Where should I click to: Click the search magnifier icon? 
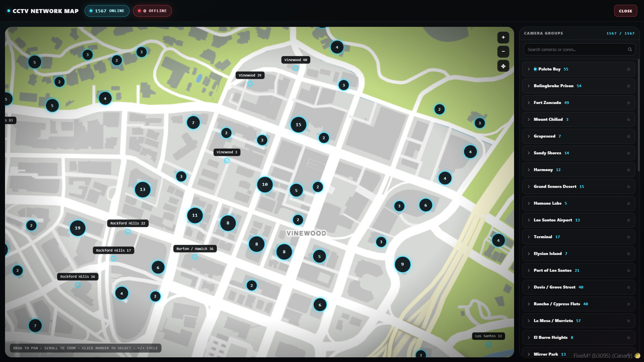[x=630, y=50]
